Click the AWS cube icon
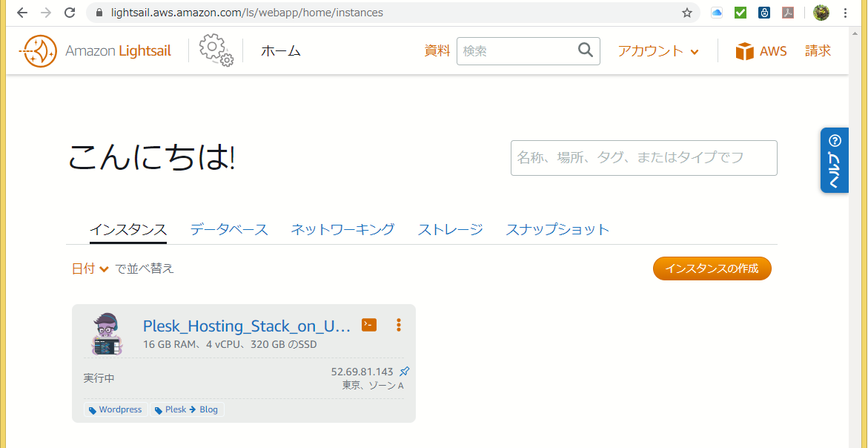 pyautogui.click(x=744, y=51)
